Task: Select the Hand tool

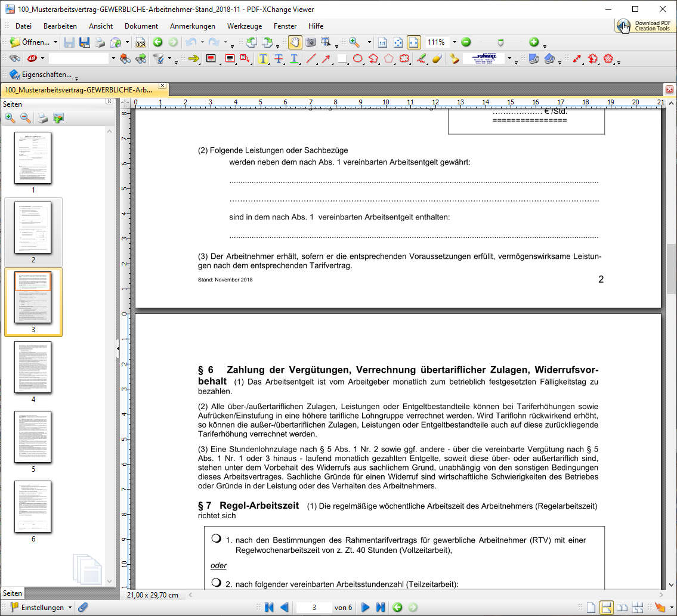Action: click(x=295, y=42)
